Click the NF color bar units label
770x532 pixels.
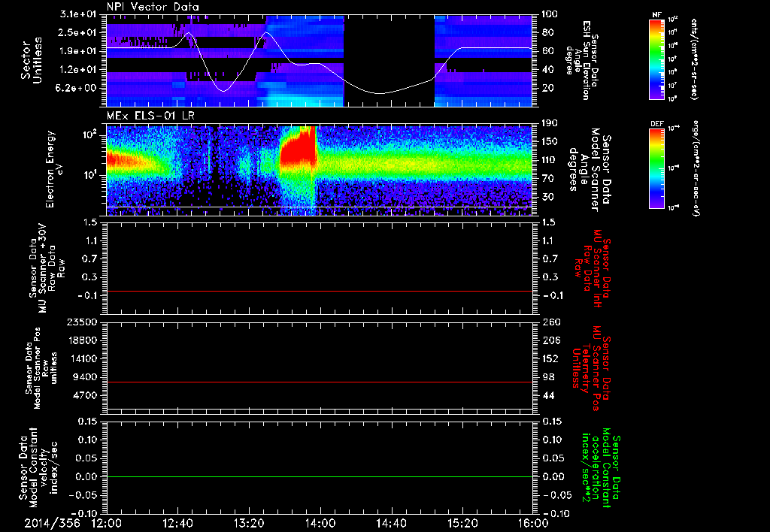coord(694,59)
